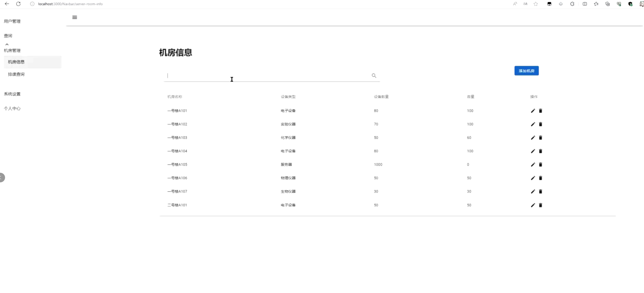
Task: Delete the 一号楼A105 server room
Action: click(541, 164)
